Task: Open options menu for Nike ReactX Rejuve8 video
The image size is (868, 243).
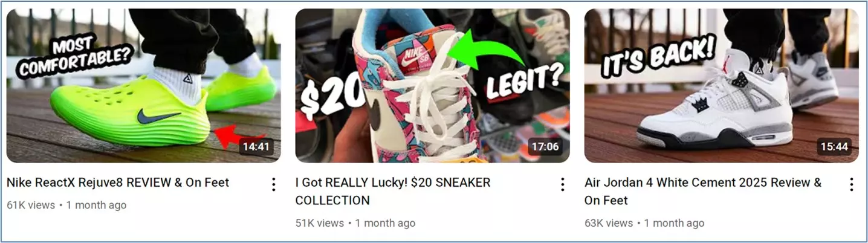Action: point(273,184)
